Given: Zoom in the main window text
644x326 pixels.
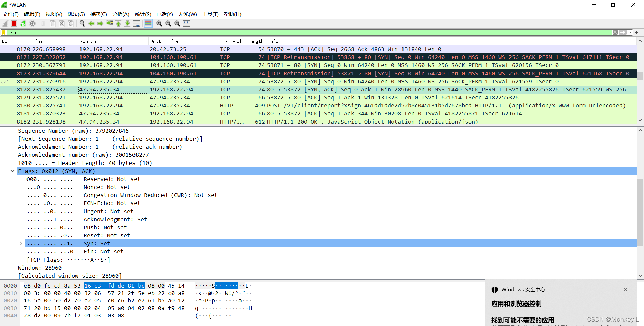Looking at the screenshot, I should click(159, 24).
